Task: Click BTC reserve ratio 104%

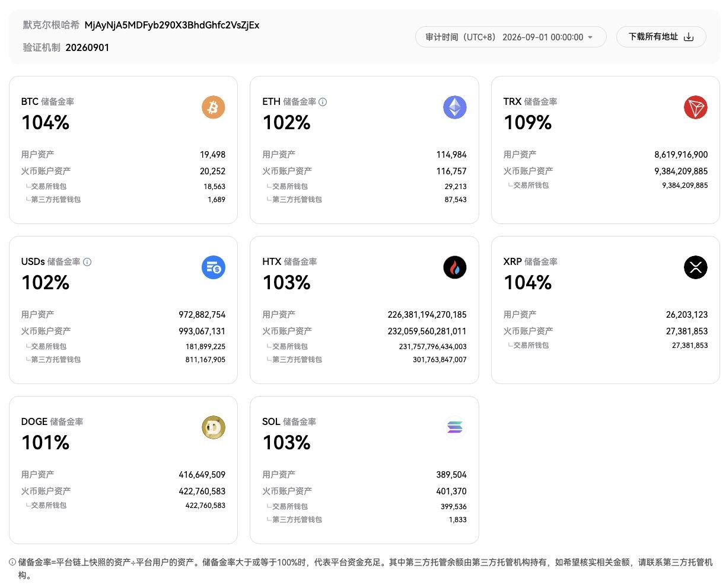Action: click(46, 123)
